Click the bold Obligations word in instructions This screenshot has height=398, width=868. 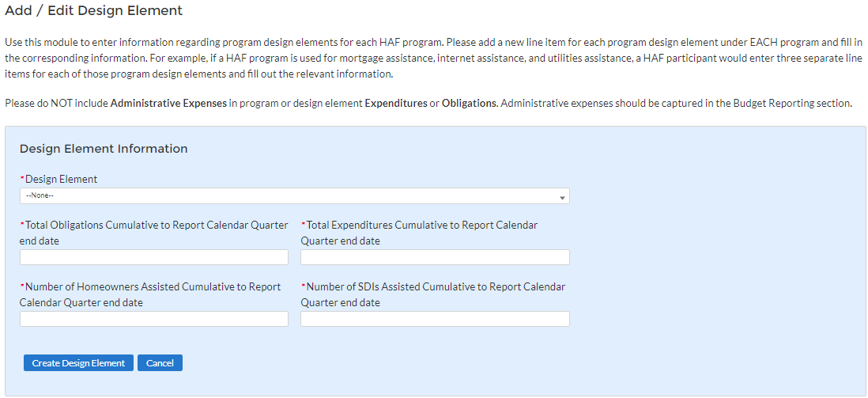[x=470, y=104]
